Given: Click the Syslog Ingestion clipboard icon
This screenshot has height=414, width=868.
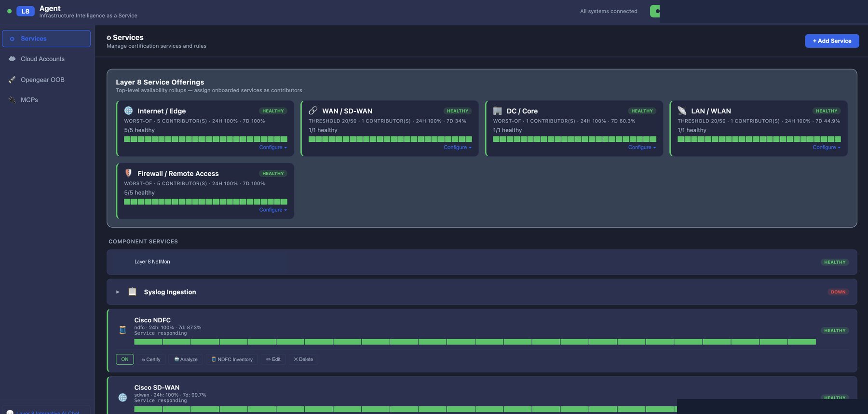Looking at the screenshot, I should tap(132, 291).
